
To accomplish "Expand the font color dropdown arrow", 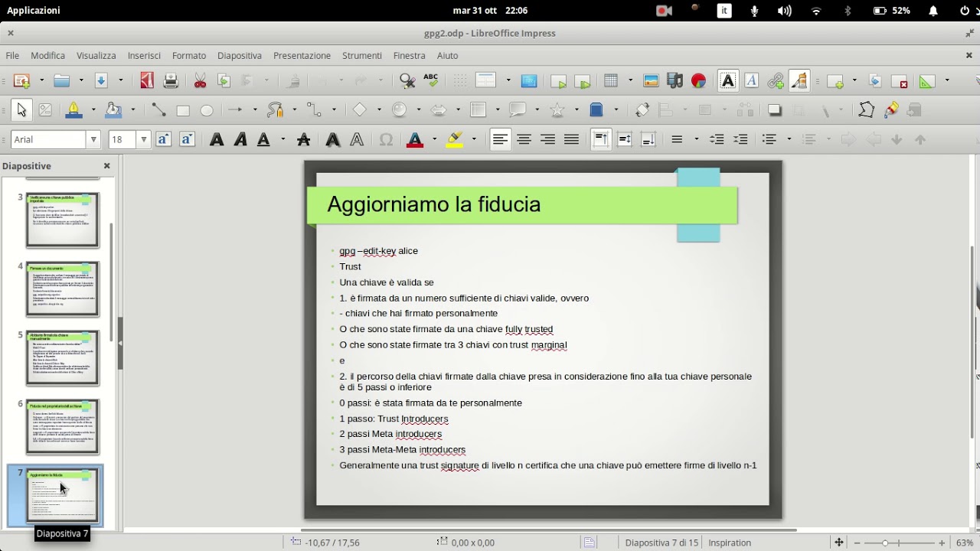I will (434, 139).
